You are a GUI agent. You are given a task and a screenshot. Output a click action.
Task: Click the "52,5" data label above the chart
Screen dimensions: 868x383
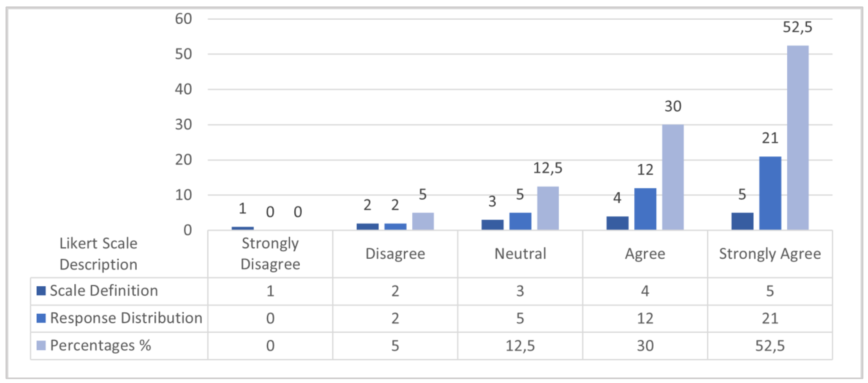(x=797, y=27)
